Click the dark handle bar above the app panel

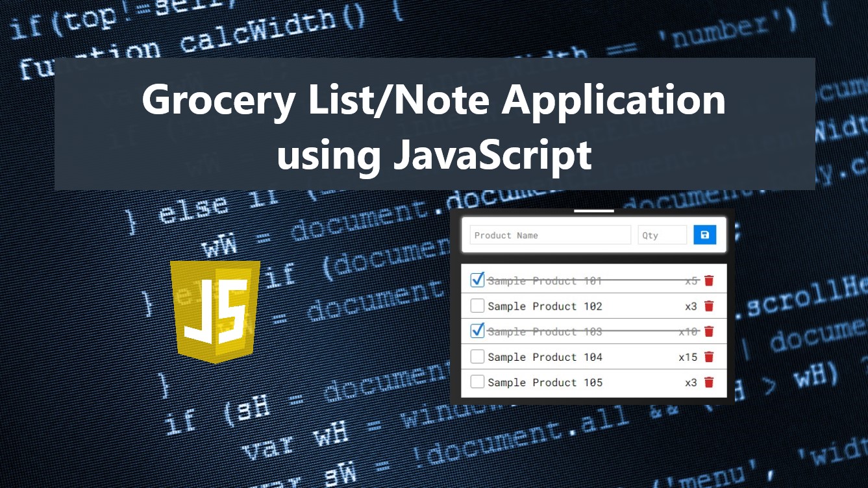(x=593, y=210)
